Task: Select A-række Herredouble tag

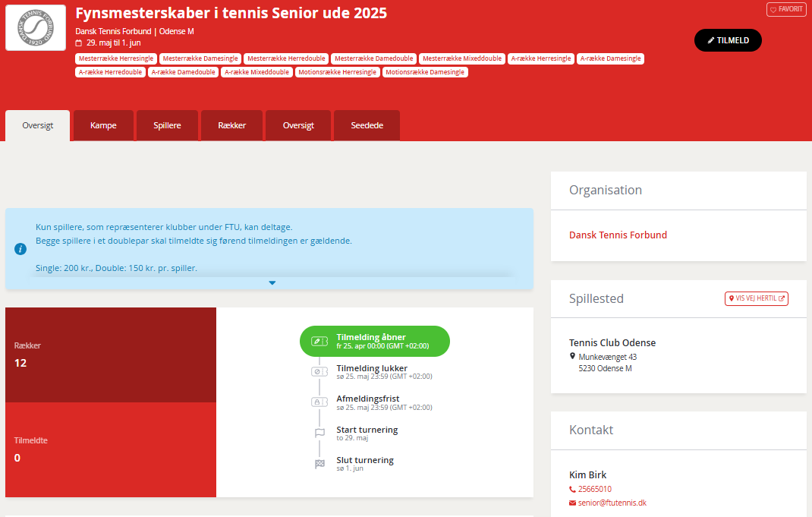Action: pos(110,72)
